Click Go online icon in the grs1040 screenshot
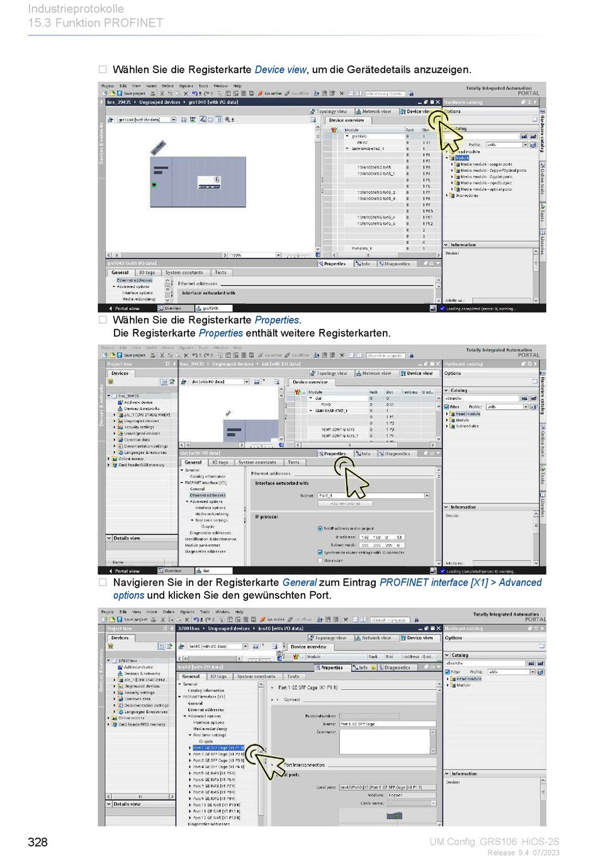This screenshot has width=598, height=868. click(x=260, y=93)
